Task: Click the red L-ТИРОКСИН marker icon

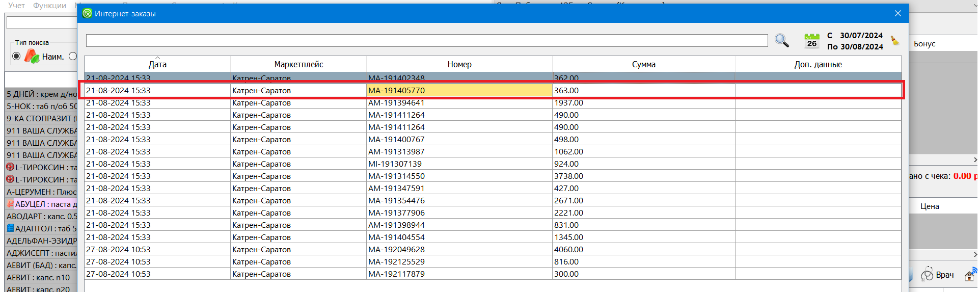Action: click(x=10, y=167)
